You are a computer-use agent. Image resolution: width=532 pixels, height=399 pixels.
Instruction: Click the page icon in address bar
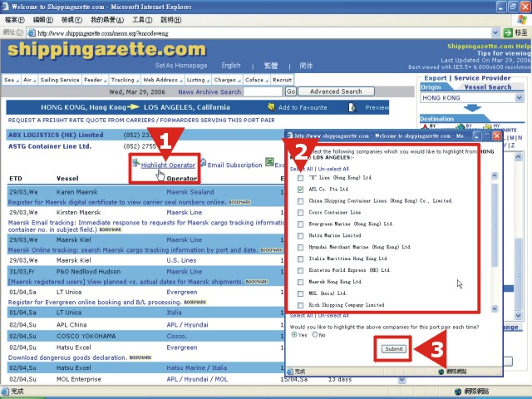click(32, 33)
